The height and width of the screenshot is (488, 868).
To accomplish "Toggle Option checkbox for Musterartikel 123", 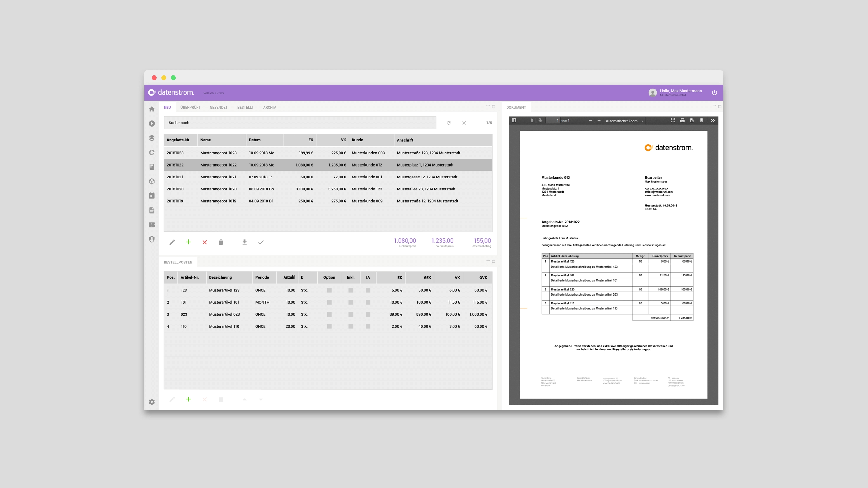I will coord(329,290).
